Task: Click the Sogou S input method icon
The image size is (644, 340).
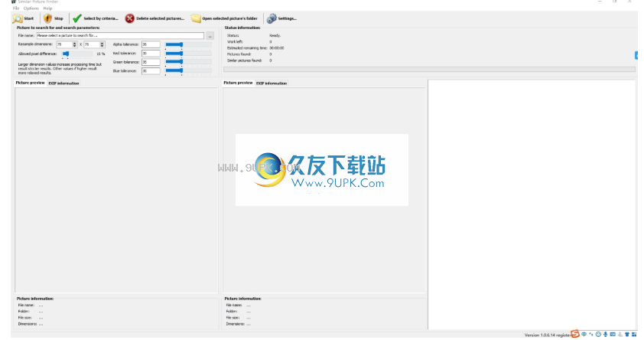Action: click(x=575, y=334)
